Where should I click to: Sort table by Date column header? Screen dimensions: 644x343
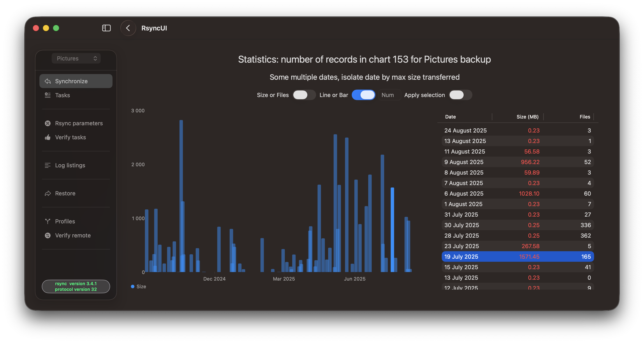tap(450, 117)
